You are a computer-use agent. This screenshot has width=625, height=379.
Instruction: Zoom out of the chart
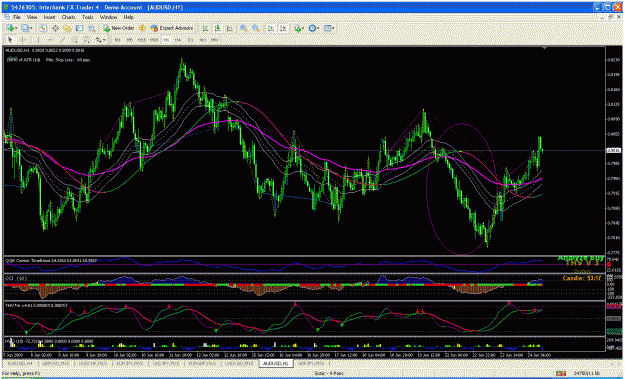(256, 28)
